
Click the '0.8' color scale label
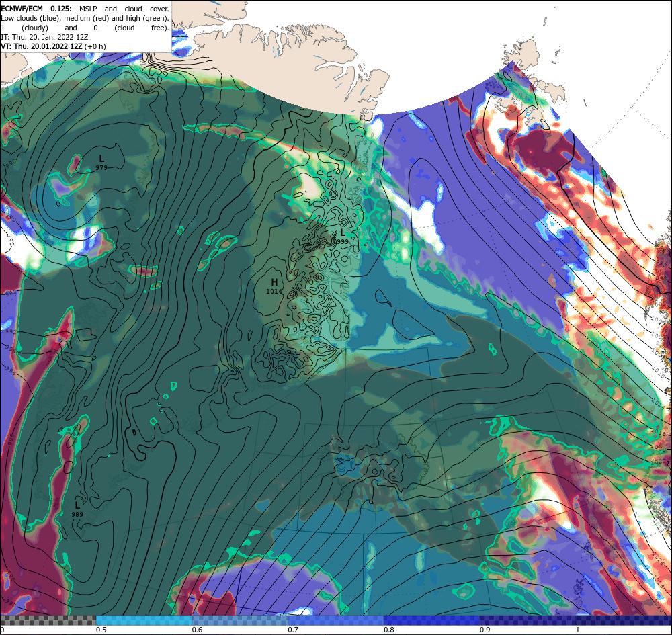[389, 630]
